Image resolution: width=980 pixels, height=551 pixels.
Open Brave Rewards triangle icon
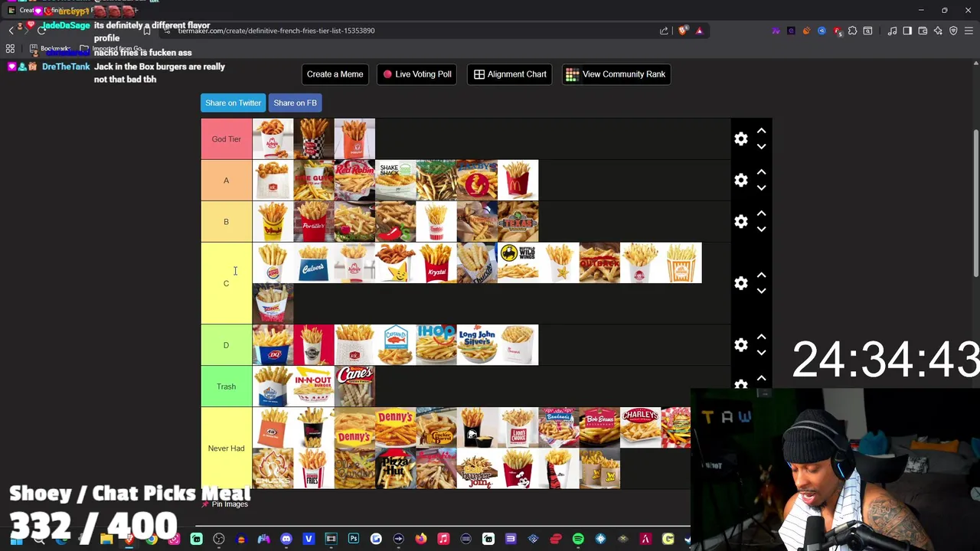click(x=699, y=31)
